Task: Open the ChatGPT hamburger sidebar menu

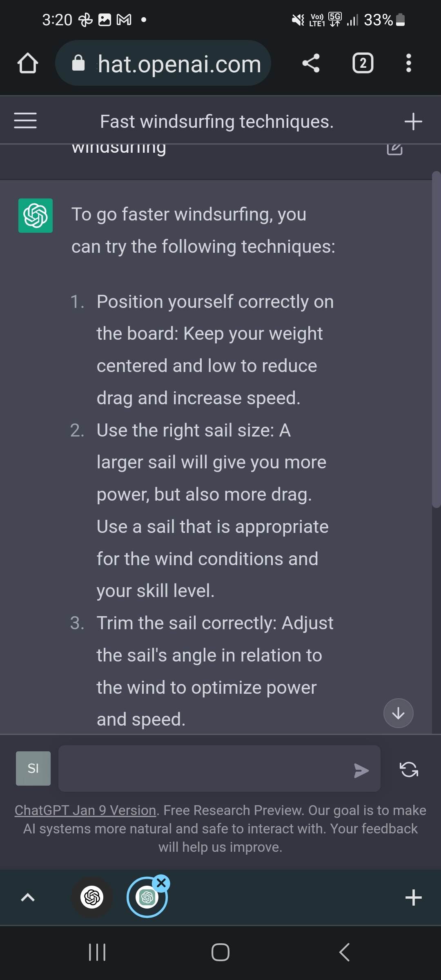Action: [25, 121]
